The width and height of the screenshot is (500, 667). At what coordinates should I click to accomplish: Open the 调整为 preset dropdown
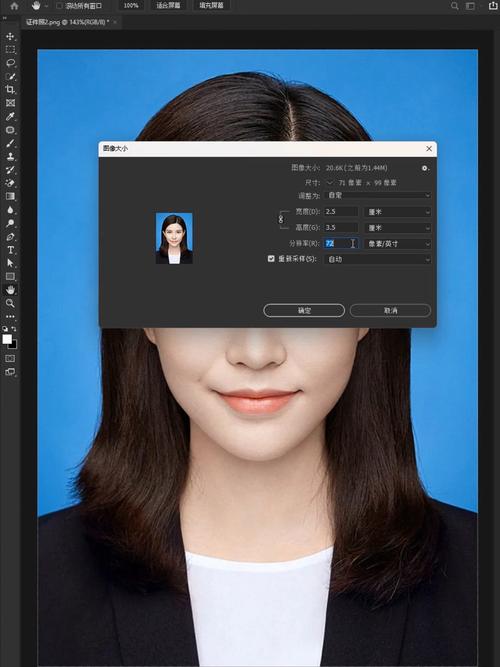pyautogui.click(x=378, y=196)
